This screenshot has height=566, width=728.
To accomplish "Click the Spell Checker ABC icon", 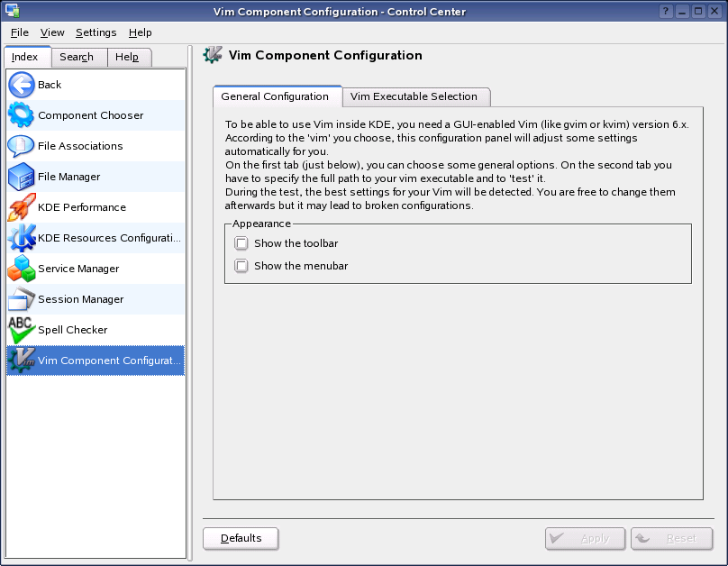I will tap(22, 330).
